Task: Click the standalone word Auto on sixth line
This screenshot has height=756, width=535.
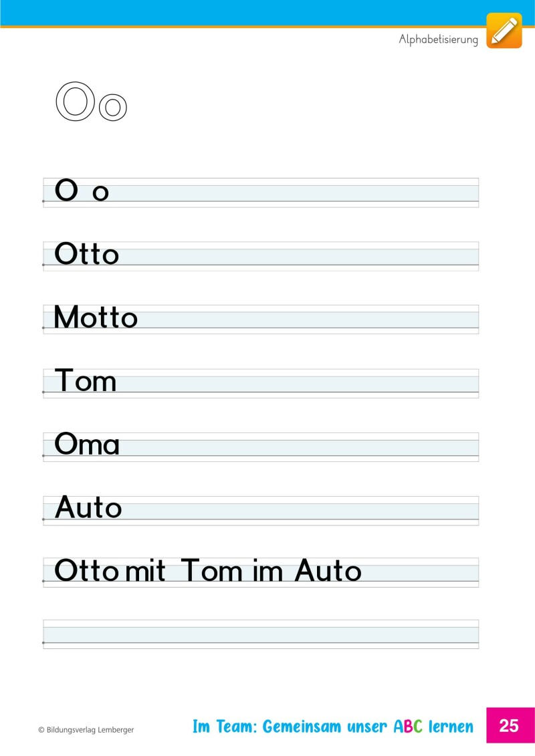Action: pyautogui.click(x=88, y=508)
